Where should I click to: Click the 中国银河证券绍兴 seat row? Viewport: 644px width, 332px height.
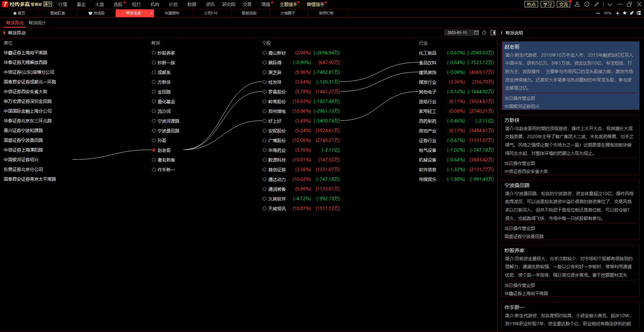[x=21, y=160]
